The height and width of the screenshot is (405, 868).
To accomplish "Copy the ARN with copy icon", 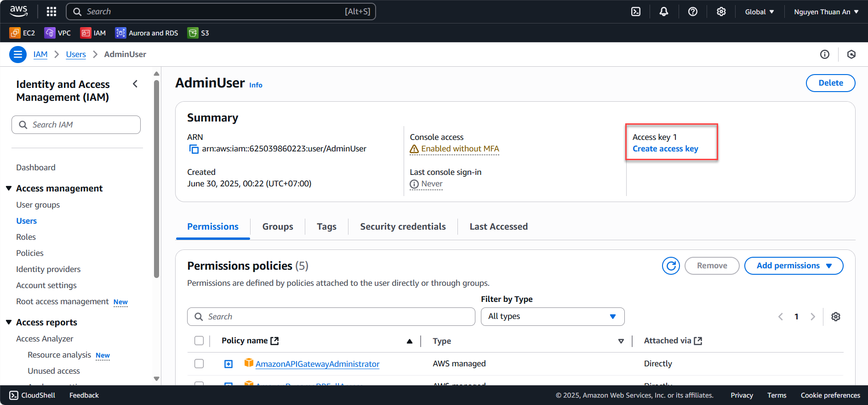I will point(194,149).
